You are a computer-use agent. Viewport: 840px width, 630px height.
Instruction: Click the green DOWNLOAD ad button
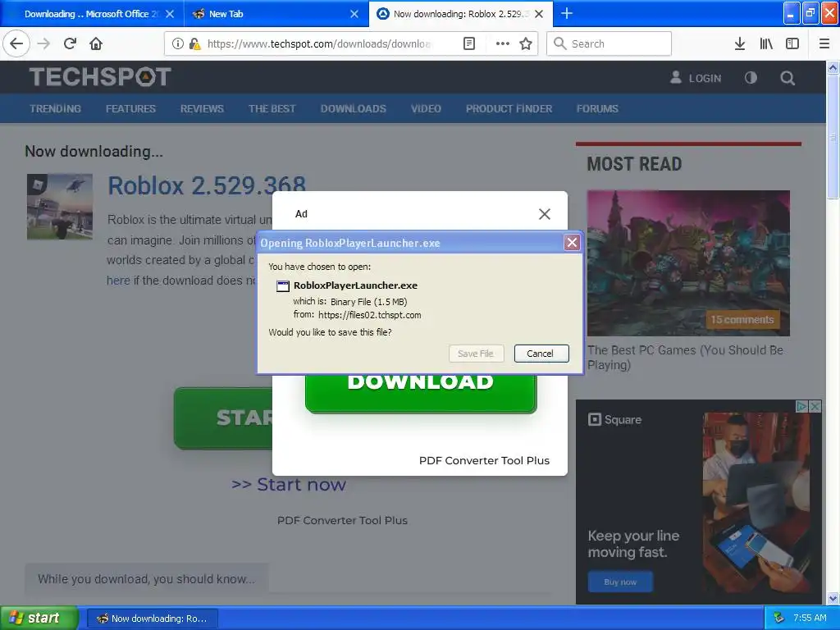click(421, 393)
